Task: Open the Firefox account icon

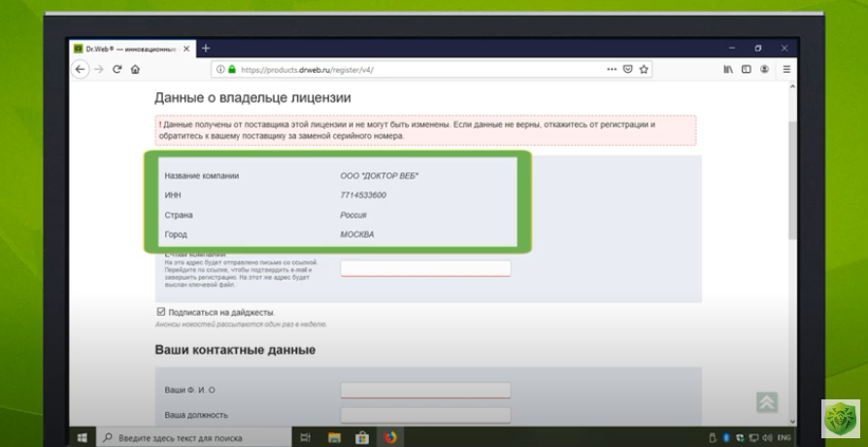Action: (764, 69)
